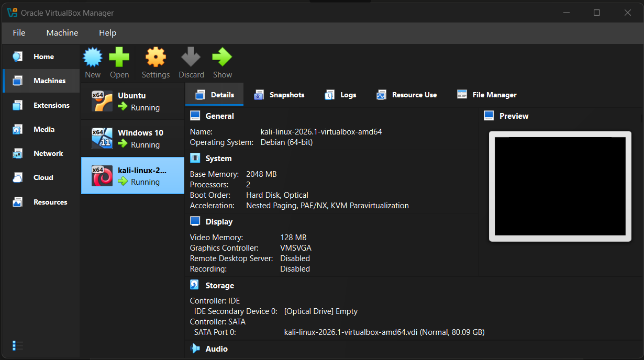
Task: Click the green Show arrow icon
Action: click(x=222, y=57)
